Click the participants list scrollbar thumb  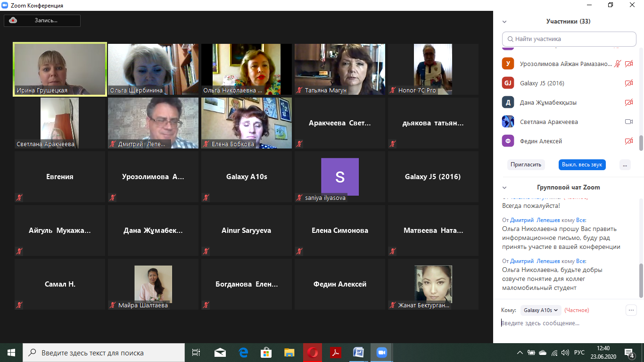click(641, 143)
